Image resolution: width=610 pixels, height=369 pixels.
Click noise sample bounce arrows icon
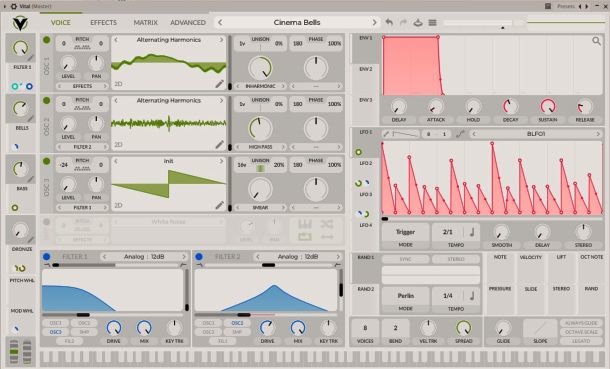326,236
